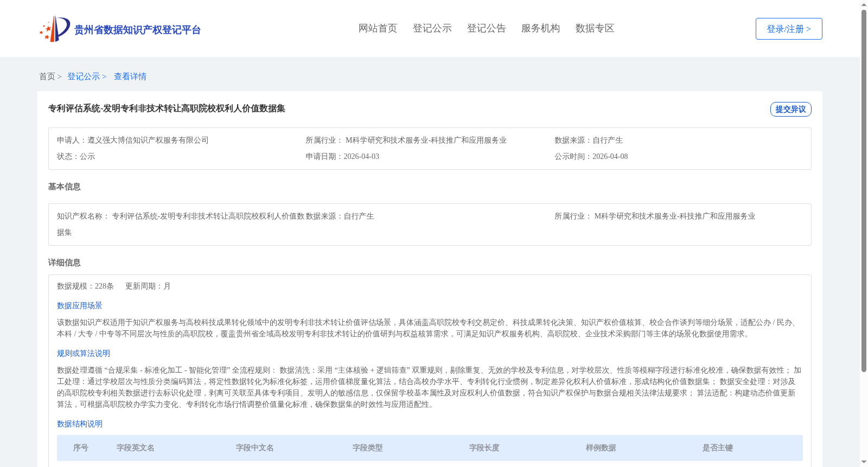Viewport: 868px width, 467px height.
Task: Click the 详细信息 section heading
Action: 65,263
